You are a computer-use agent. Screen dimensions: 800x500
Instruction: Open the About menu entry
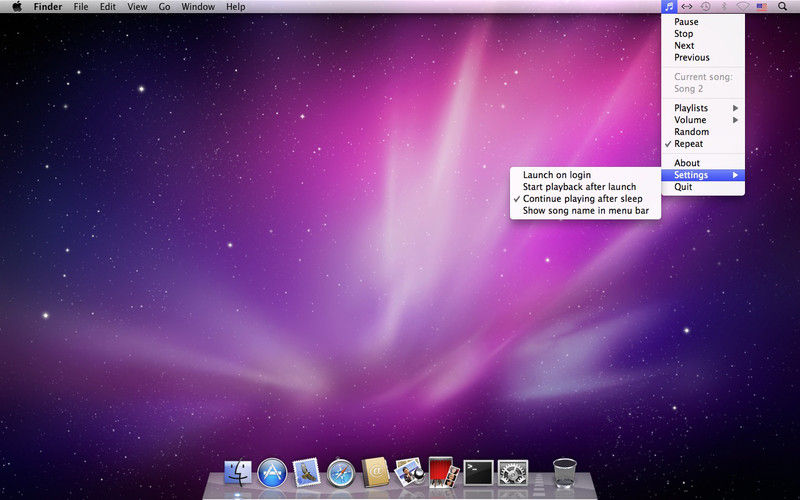coord(703,163)
